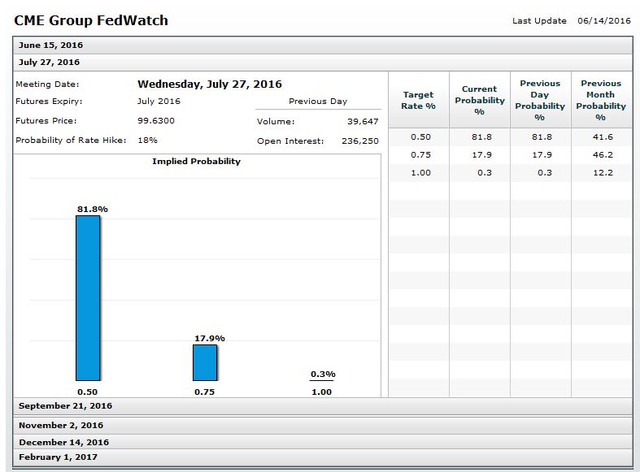
Task: Open the February 1, 2017 meeting section
Action: [323, 457]
